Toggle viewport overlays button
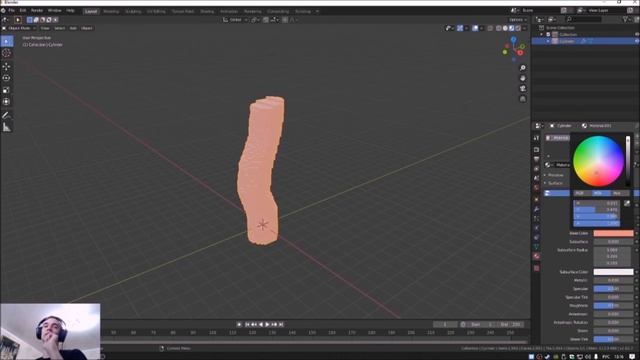Screen dimensions: 640x360 (475, 28)
